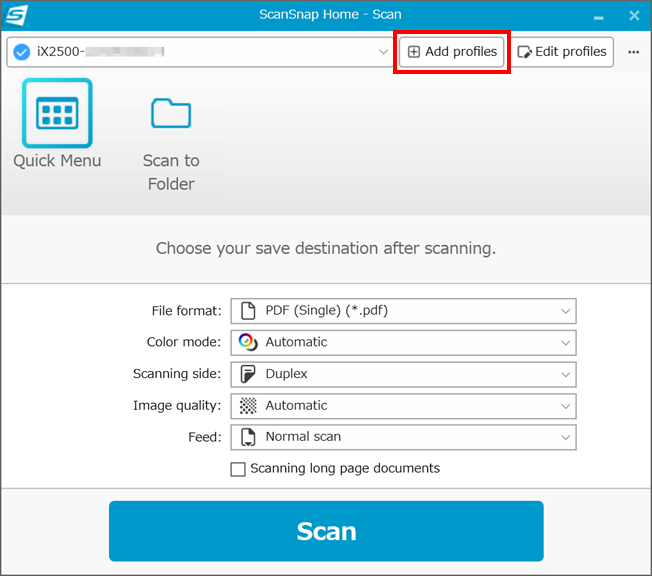Screen dimensions: 652x576
Task: Click the ScanSnap logo in title bar
Action: [x=16, y=15]
